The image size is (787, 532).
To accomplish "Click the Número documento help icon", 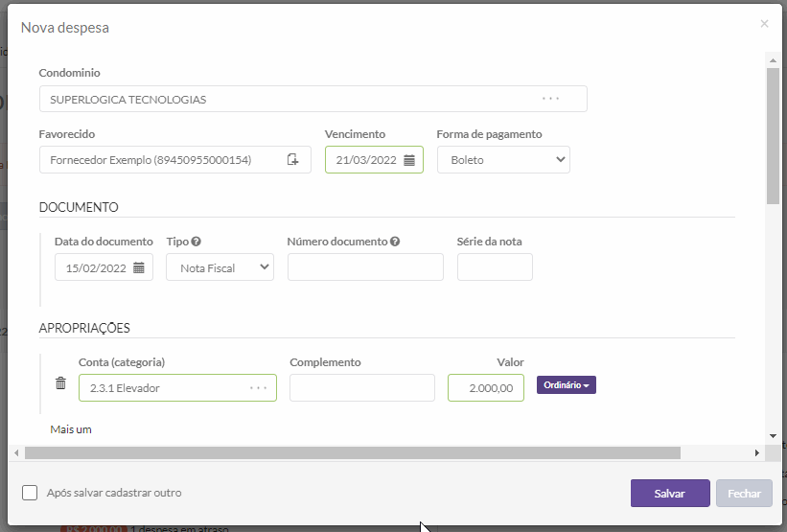I will pos(395,242).
